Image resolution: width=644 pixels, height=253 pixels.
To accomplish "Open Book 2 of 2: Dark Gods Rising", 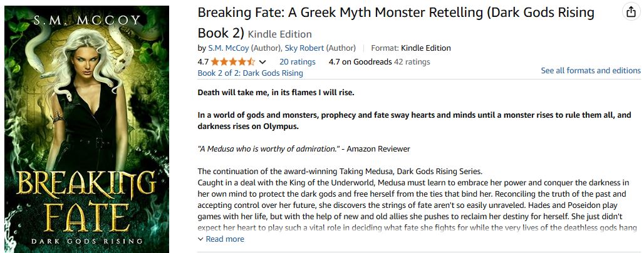I will 250,73.
